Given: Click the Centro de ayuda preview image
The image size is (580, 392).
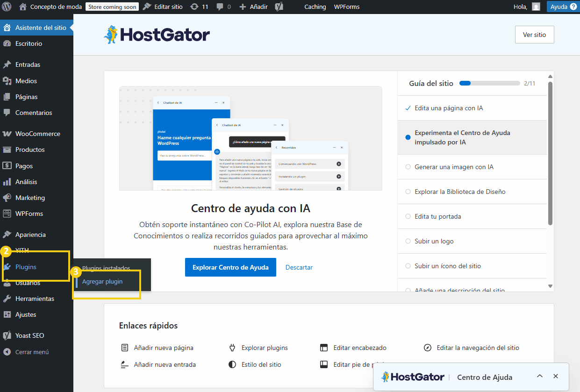Looking at the screenshot, I should pyautogui.click(x=251, y=138).
